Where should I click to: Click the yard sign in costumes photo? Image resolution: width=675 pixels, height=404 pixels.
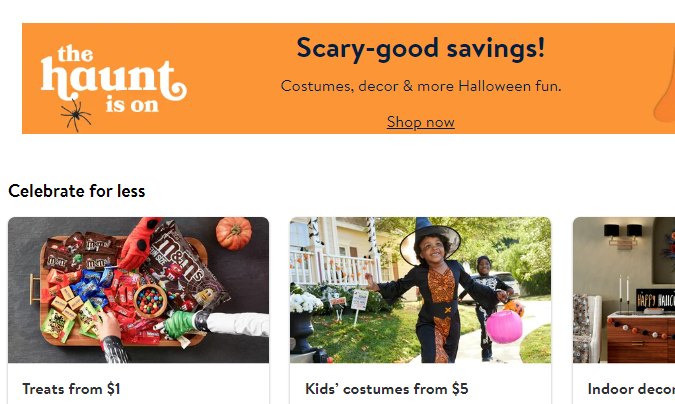coord(359,301)
